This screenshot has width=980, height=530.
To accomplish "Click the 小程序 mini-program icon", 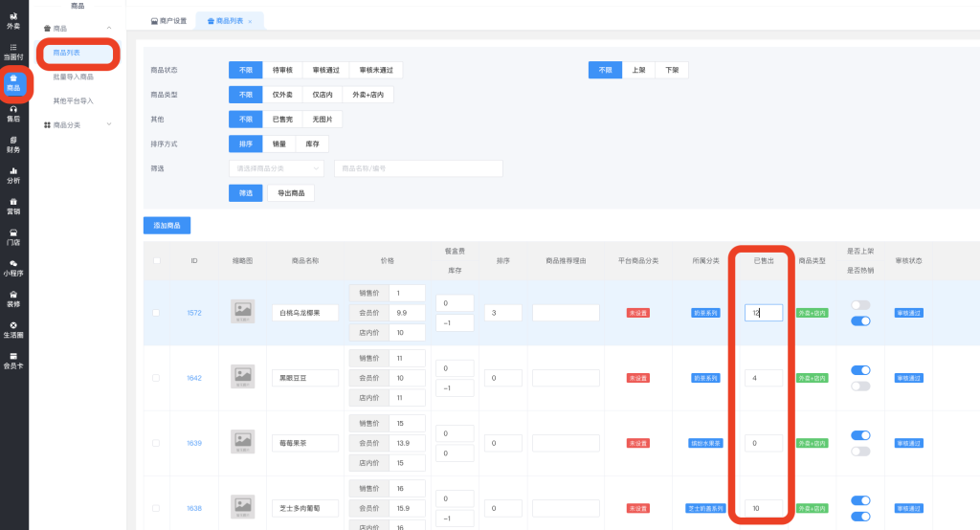I will [x=13, y=268].
